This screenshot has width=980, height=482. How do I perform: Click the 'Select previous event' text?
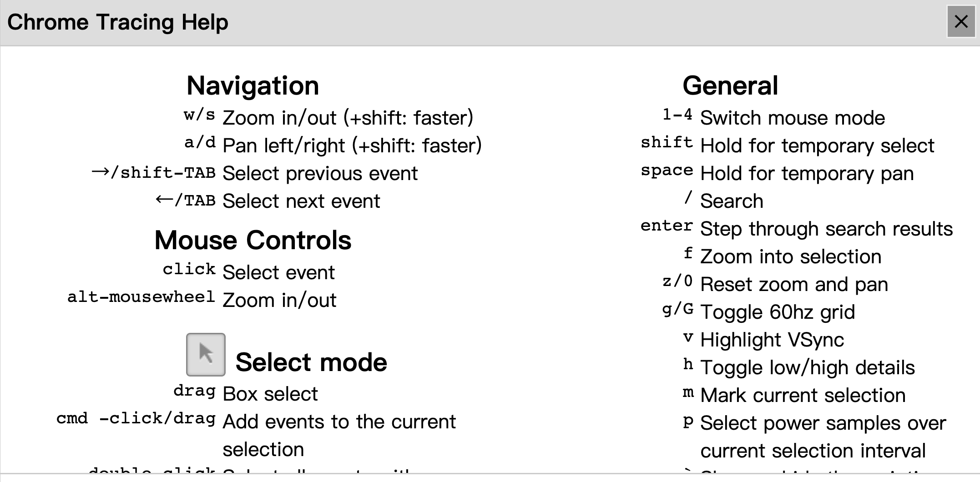[x=320, y=174]
